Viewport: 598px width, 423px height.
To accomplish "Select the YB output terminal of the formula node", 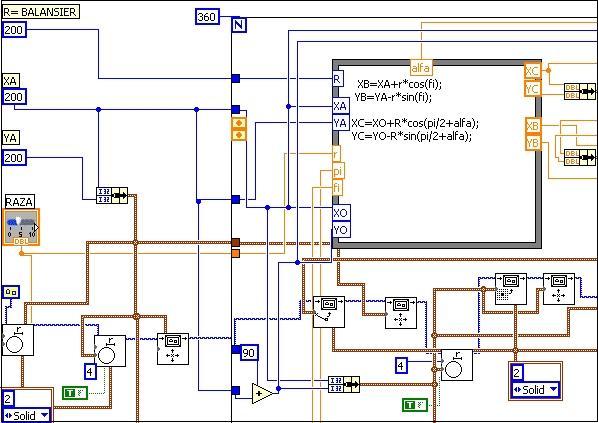I will point(533,143).
